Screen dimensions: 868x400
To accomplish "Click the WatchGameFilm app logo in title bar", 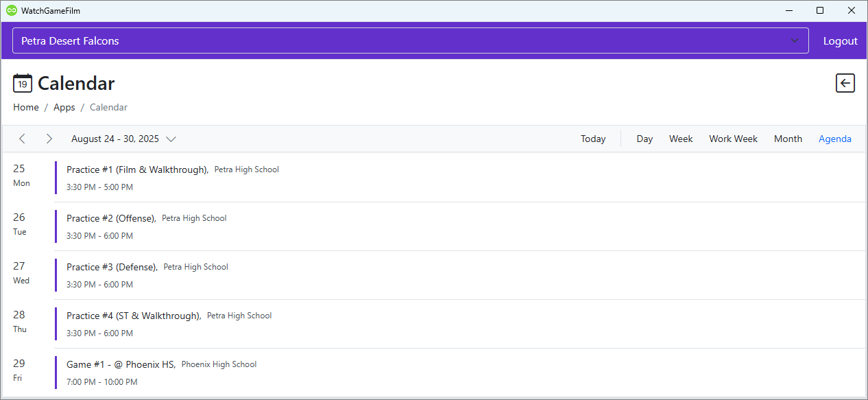I will 11,10.
